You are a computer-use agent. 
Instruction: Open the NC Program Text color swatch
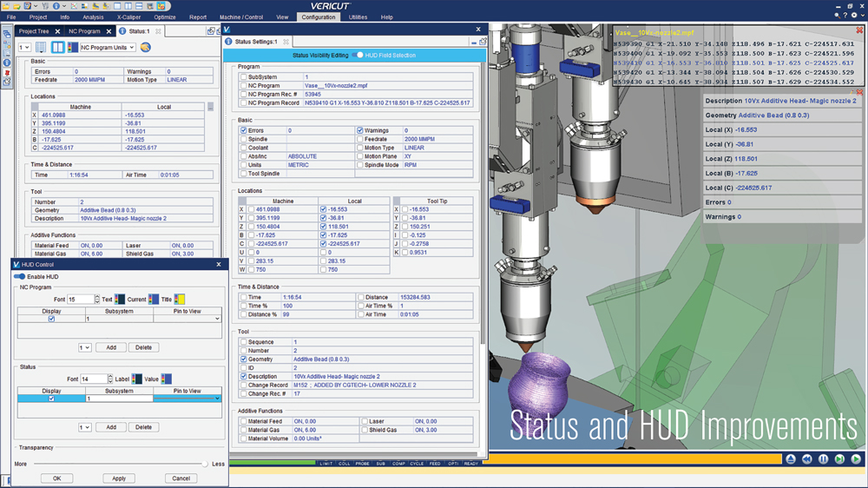119,299
